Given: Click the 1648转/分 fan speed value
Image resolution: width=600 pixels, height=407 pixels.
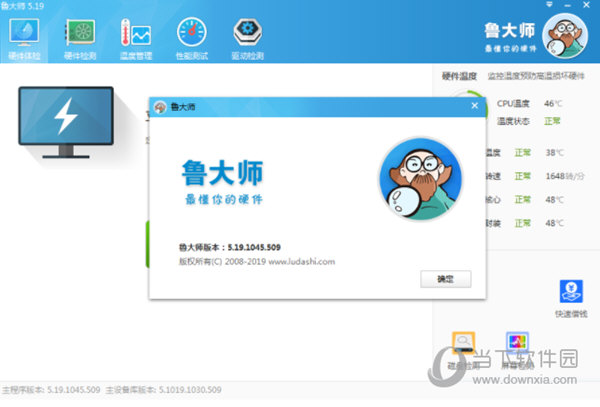Looking at the screenshot, I should coord(565,176).
